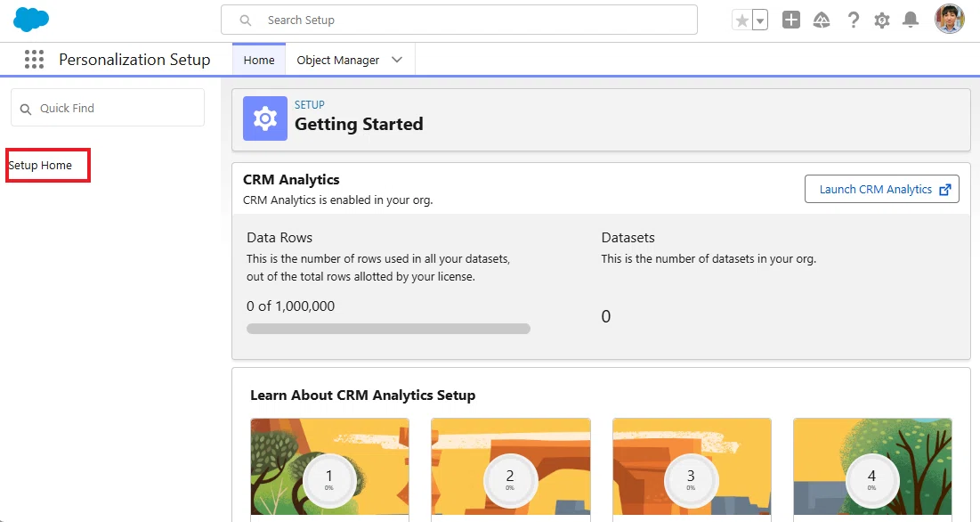Open the user profile avatar

pyautogui.click(x=950, y=19)
